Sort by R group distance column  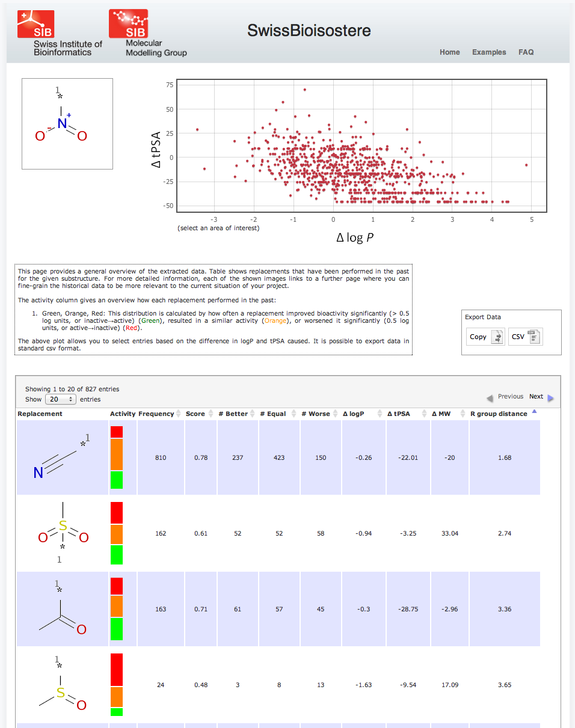pos(504,414)
